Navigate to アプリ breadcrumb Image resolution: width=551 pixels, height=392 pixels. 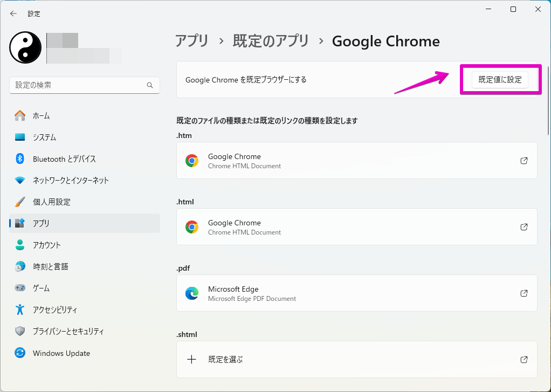pos(192,41)
